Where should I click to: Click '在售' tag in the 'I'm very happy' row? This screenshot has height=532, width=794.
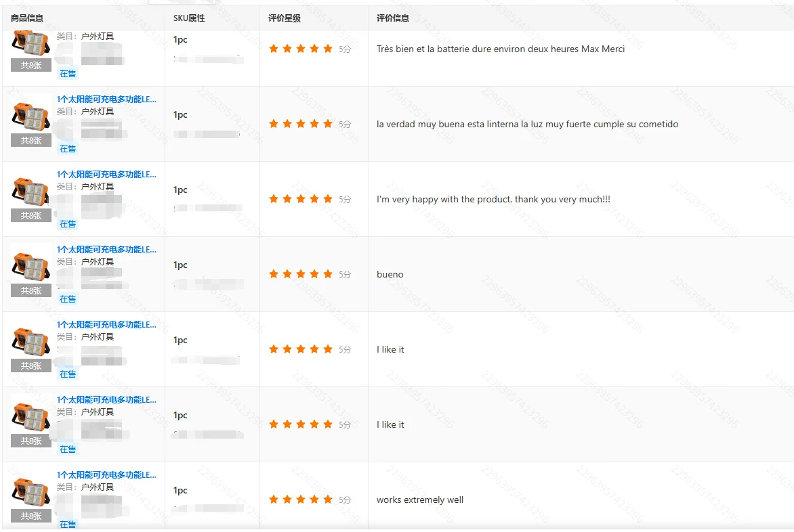(x=67, y=224)
